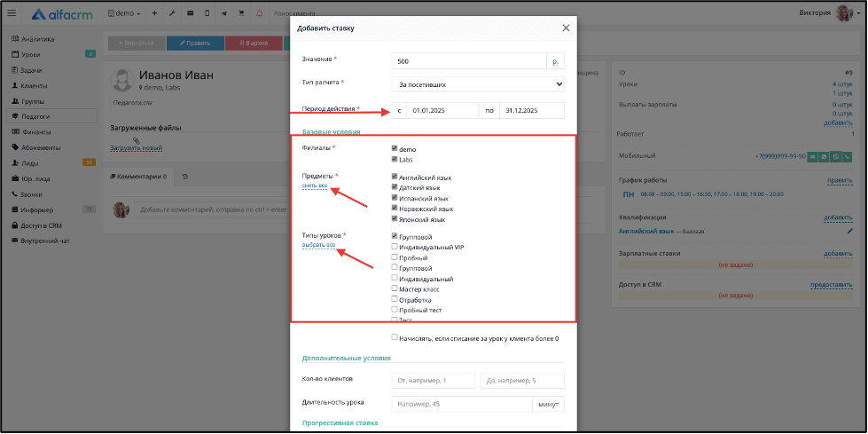Click the history icon tab next to Комментарии
Screen dimensions: 868x434
184,177
